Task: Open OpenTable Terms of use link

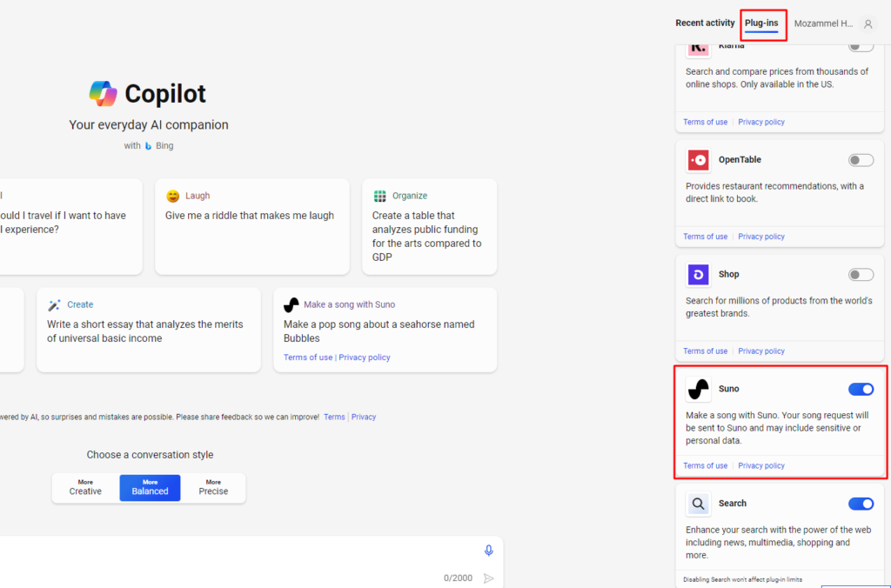Action: [x=705, y=237]
